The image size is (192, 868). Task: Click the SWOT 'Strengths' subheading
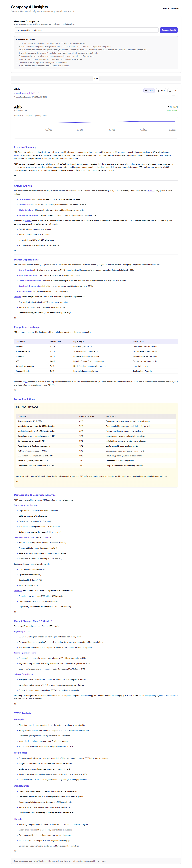pos(19,719)
